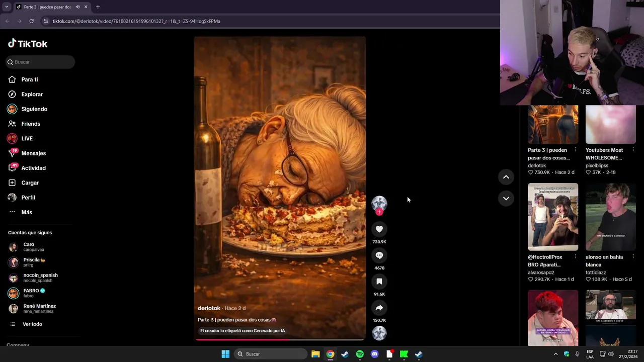Seek along the video progress bar
644x362 pixels.
pyautogui.click(x=280, y=339)
